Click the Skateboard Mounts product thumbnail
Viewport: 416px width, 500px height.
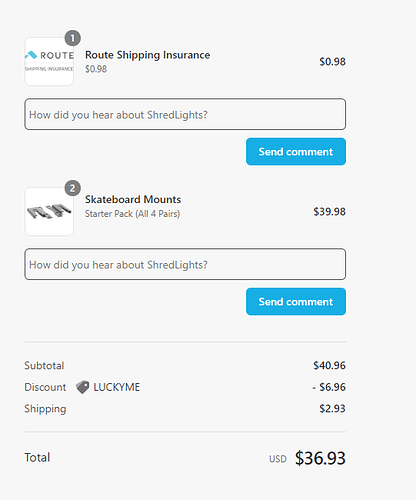[49, 212]
